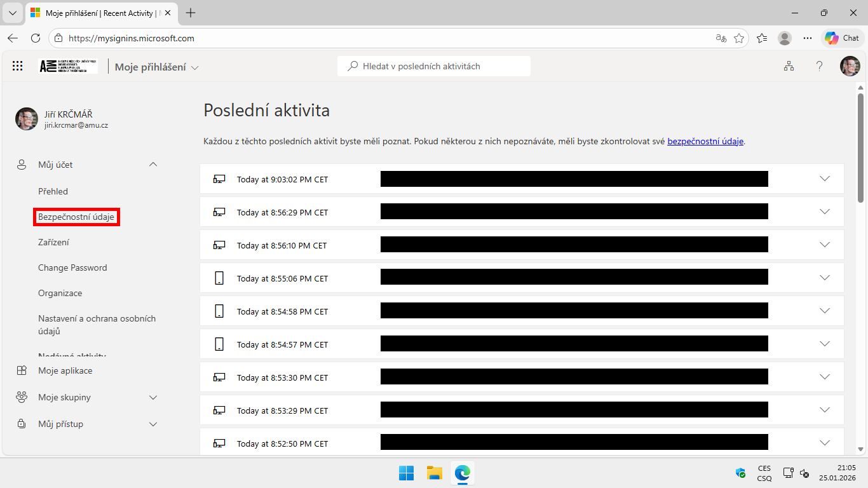
Task: Expand the Moje skupiny section
Action: (153, 397)
